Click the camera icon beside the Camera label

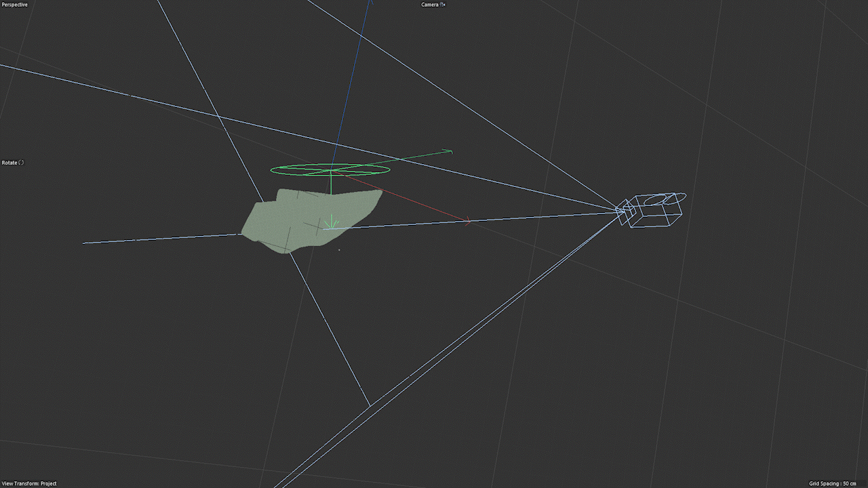[x=443, y=5]
